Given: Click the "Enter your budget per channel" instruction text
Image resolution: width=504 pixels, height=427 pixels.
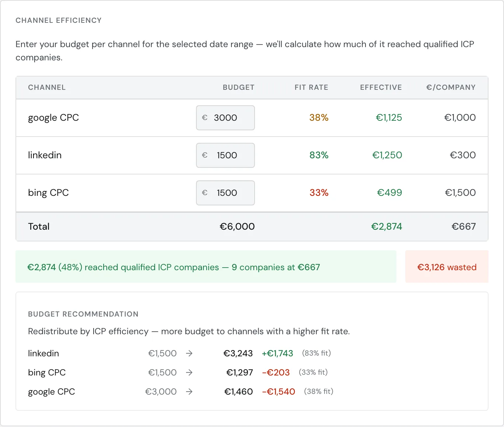Looking at the screenshot, I should [245, 51].
